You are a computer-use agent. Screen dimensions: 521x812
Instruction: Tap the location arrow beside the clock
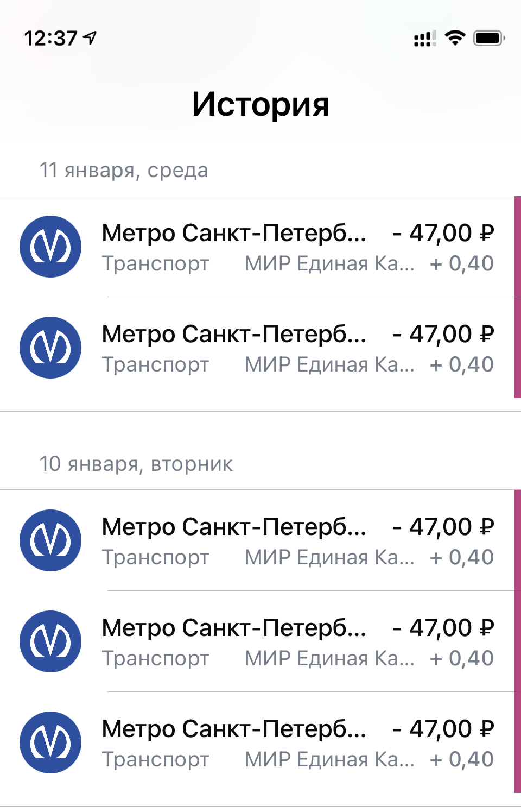pos(90,37)
